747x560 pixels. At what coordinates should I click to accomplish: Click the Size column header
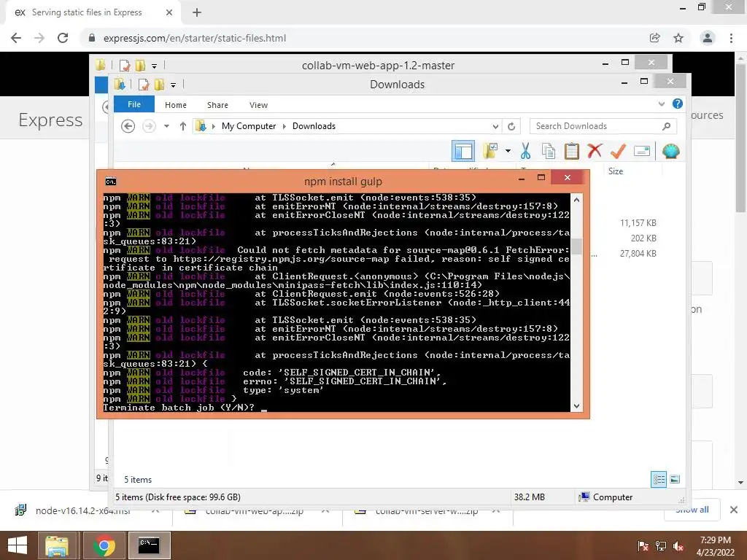(616, 171)
